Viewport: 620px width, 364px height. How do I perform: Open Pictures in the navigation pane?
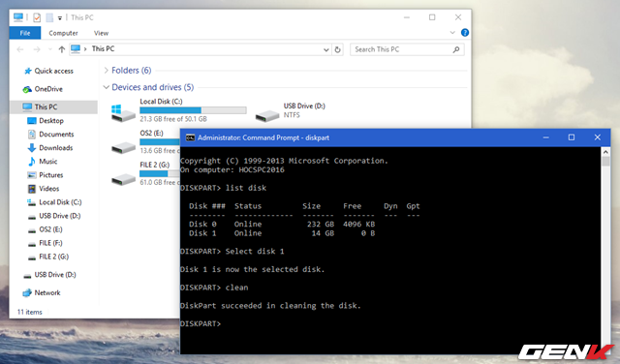[50, 174]
